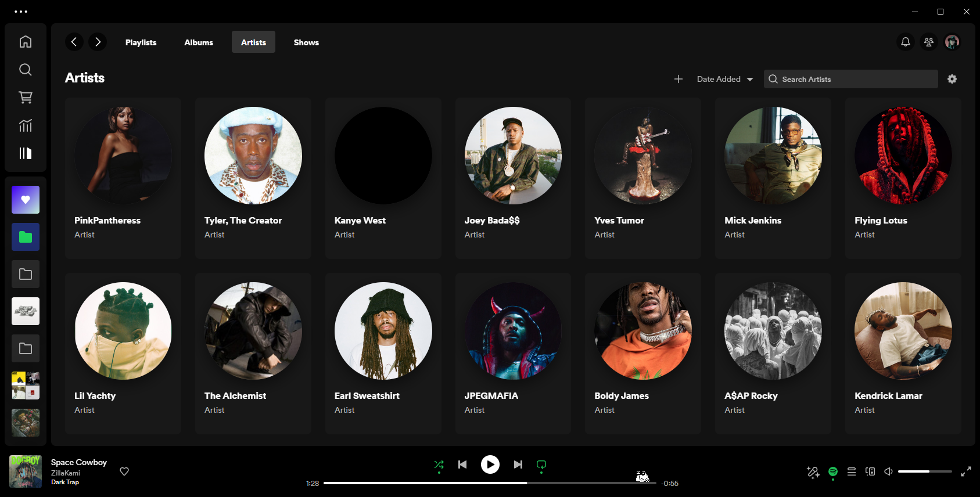Open Lil Yachty artist card
The image size is (980, 497).
123,354
